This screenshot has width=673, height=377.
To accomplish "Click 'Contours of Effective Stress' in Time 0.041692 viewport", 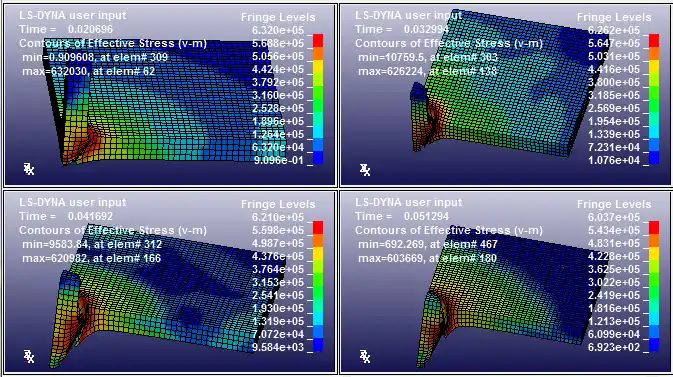I will click(113, 230).
